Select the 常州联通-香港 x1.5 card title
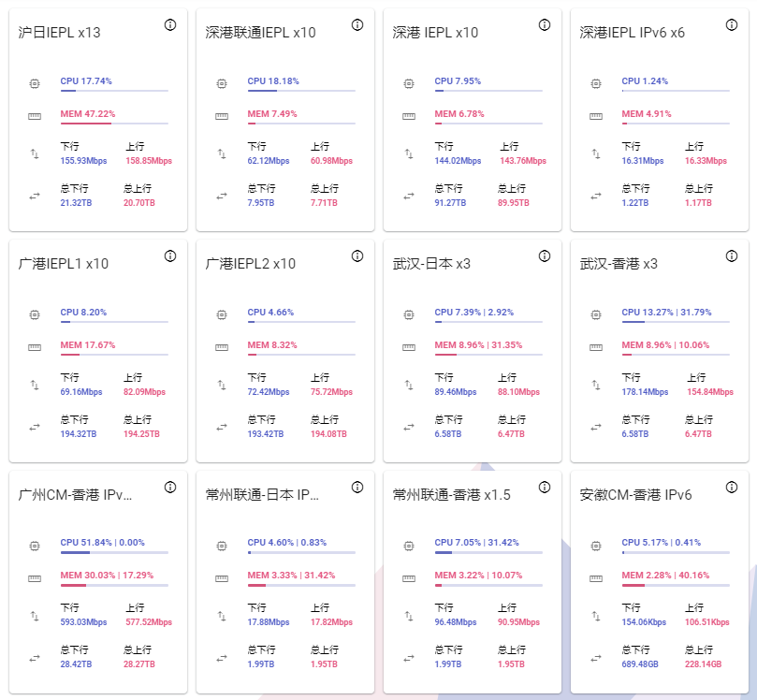Viewport: 757px width, 700px height. (452, 495)
